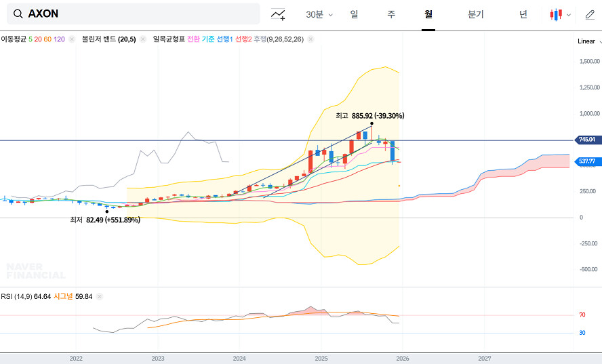The height and width of the screenshot is (364, 602).
Task: Click the moving average 120 legend color
Action: pyautogui.click(x=59, y=39)
